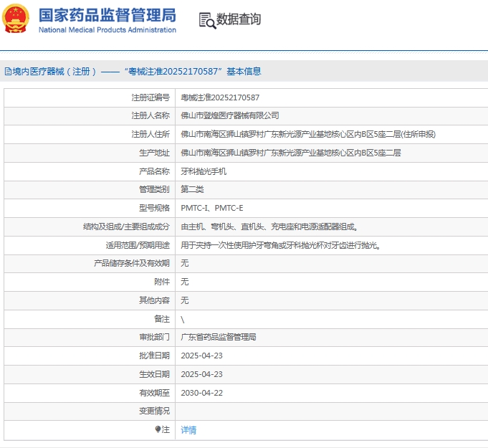Click the 审批部门 label

click(154, 337)
